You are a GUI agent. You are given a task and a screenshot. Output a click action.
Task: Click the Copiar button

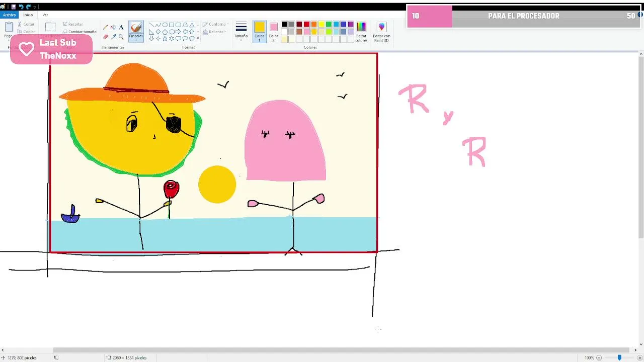click(x=26, y=32)
